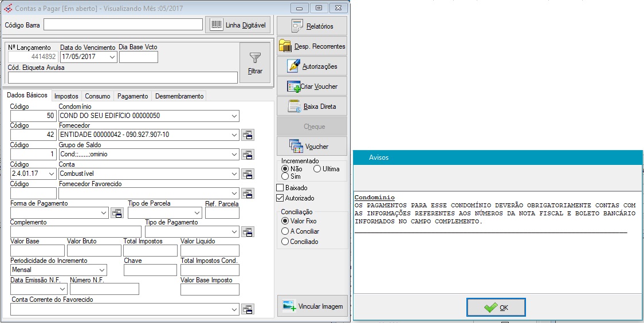644x323 pixels.
Task: Click Criar Voucher button
Action: (312, 86)
